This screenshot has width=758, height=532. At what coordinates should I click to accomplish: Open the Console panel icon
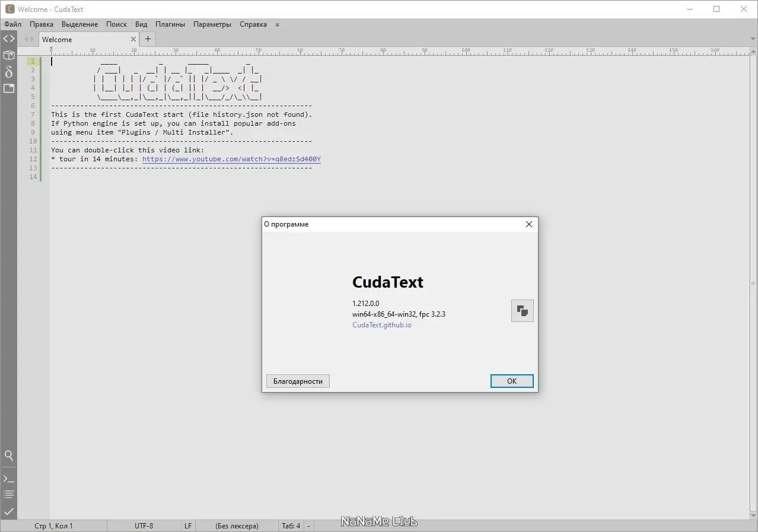9,478
